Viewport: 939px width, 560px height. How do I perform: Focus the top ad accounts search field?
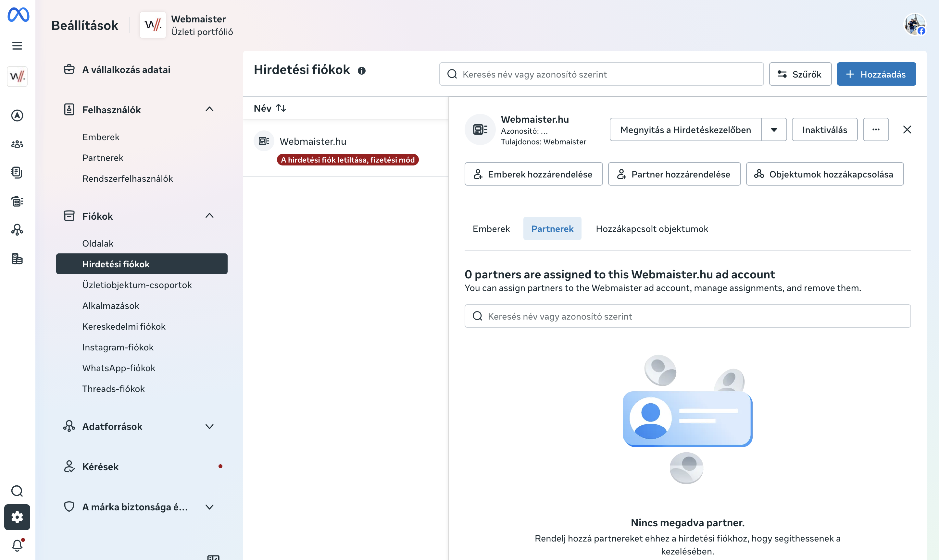(601, 74)
